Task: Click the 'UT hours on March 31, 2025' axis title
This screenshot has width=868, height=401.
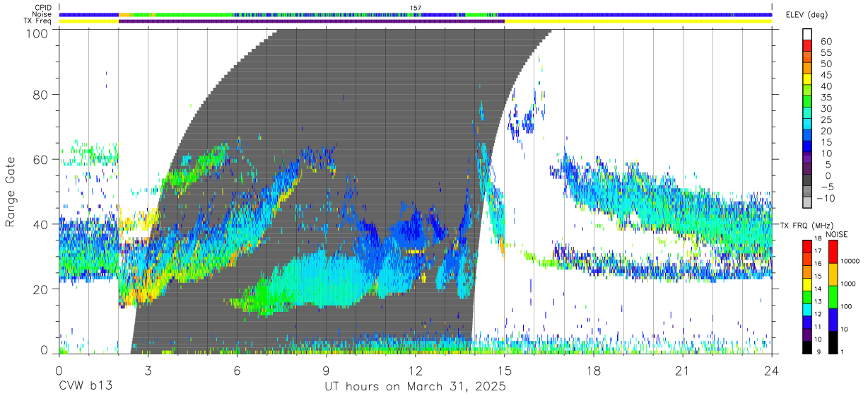Action: click(x=415, y=388)
